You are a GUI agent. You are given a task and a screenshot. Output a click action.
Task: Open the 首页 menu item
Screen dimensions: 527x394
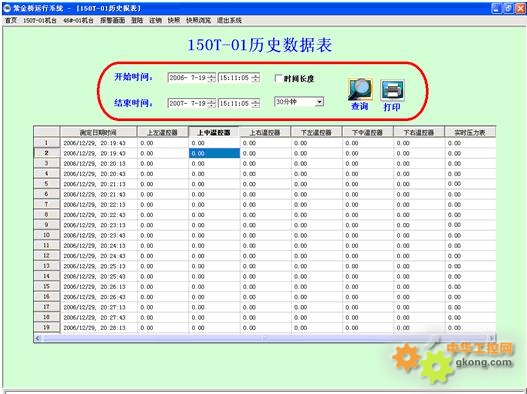click(x=11, y=21)
